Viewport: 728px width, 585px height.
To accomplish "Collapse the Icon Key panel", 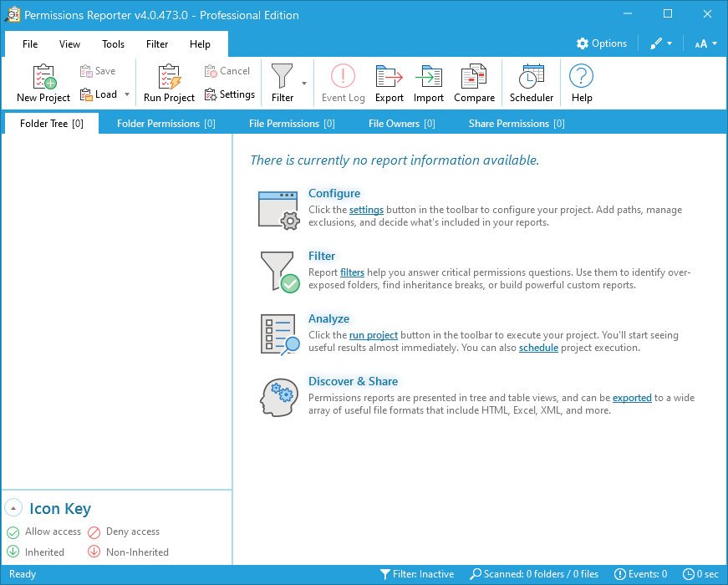I will coord(13,508).
